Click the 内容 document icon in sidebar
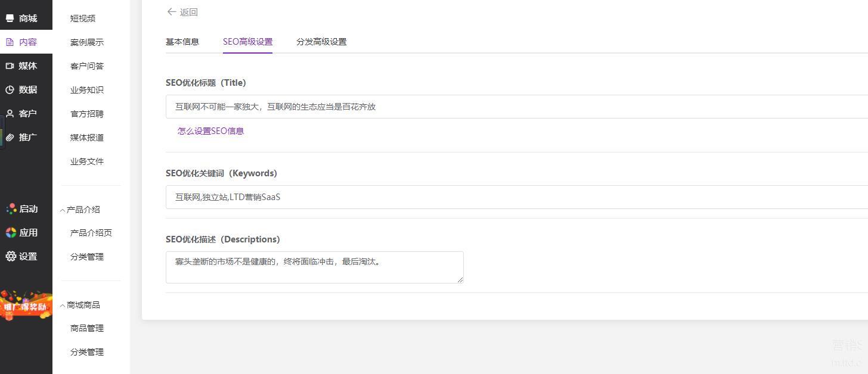This screenshot has width=868, height=374. [10, 42]
